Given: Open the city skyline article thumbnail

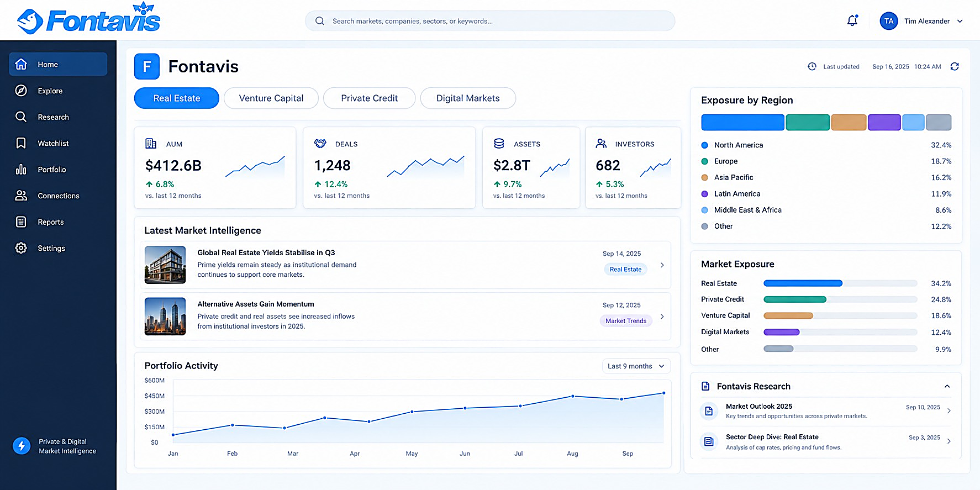Looking at the screenshot, I should coord(165,317).
